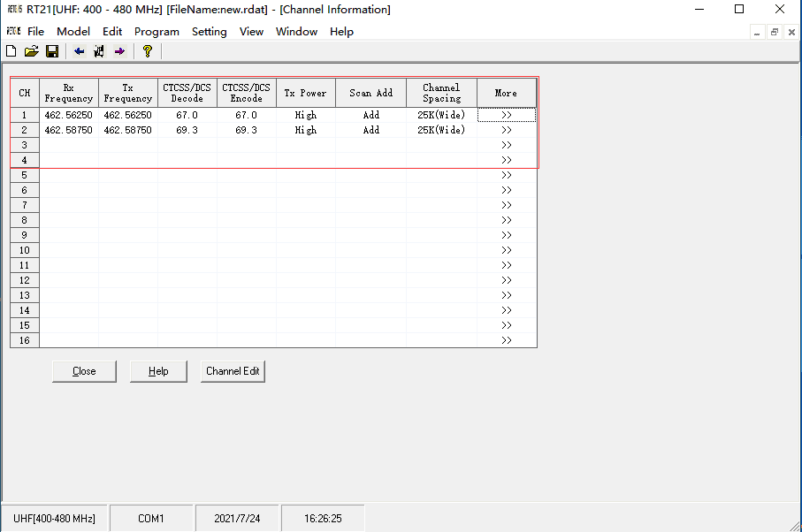Click the purple right arrow write-to-radio icon
802x532 pixels.
pos(119,51)
